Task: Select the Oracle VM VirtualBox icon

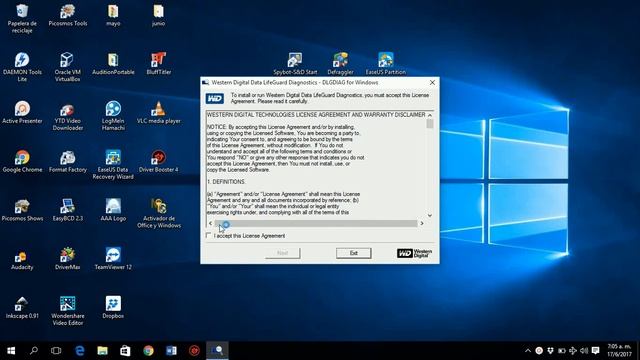Action: [68, 67]
